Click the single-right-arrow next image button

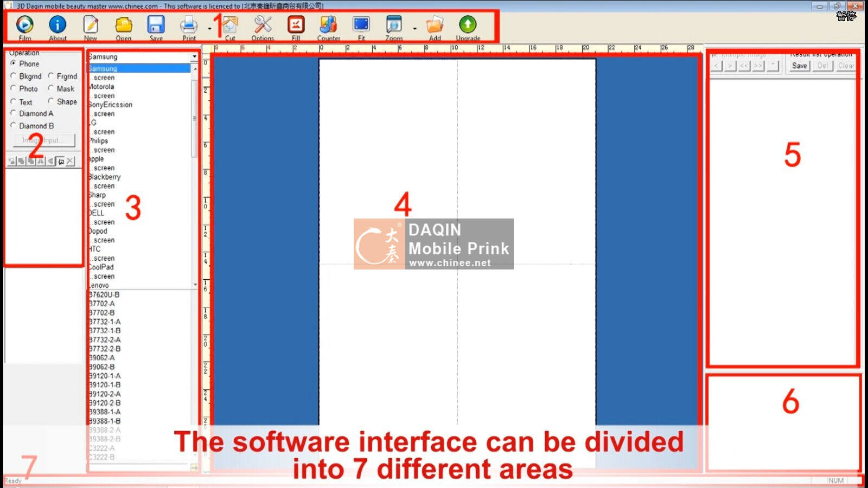pos(730,66)
